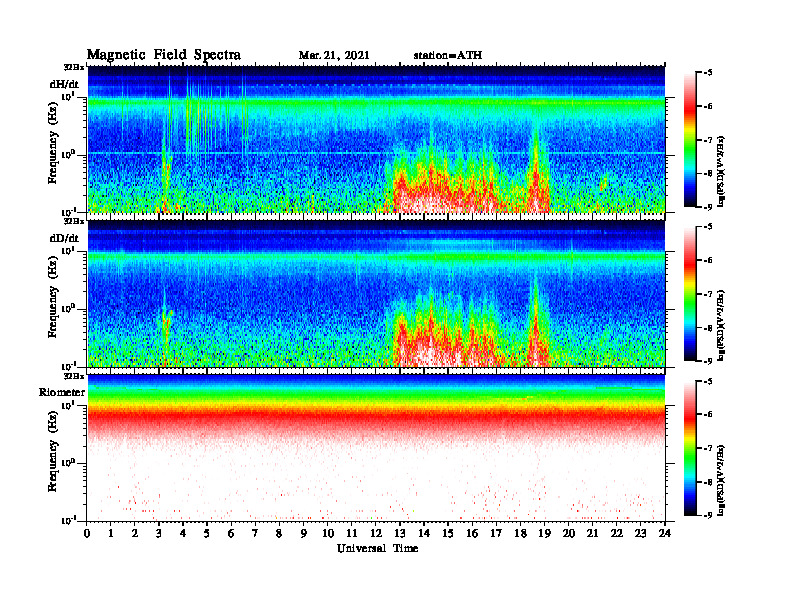The height and width of the screenshot is (612, 792).
Task: Click the "-9" tick on the dH/dt color bar
Action: 708,207
